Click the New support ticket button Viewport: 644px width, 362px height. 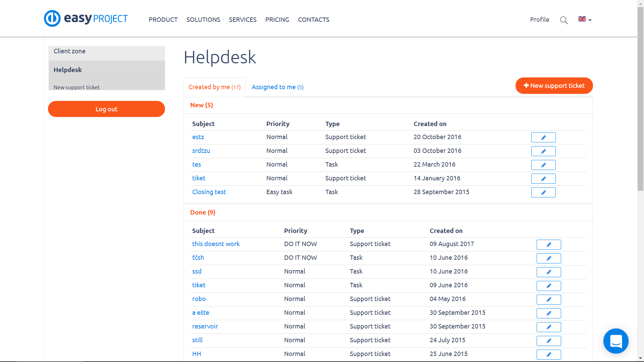(x=554, y=86)
